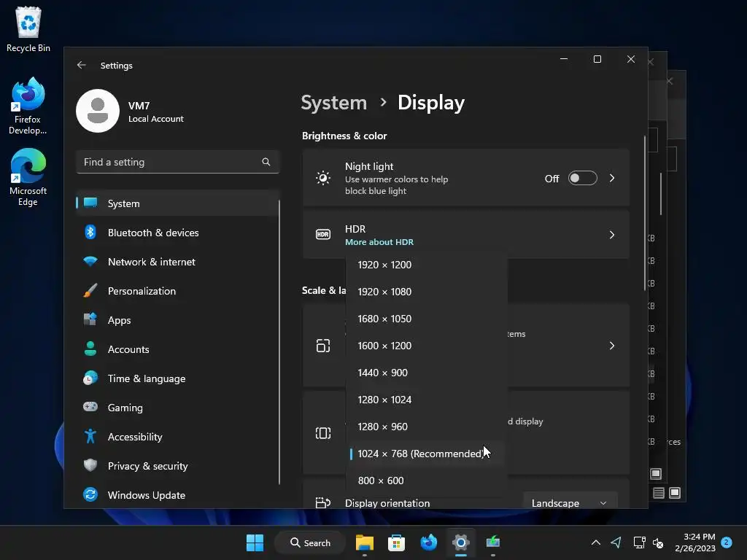Click the Settings gear in the taskbar
Screen dimensions: 747x560
pyautogui.click(x=461, y=542)
